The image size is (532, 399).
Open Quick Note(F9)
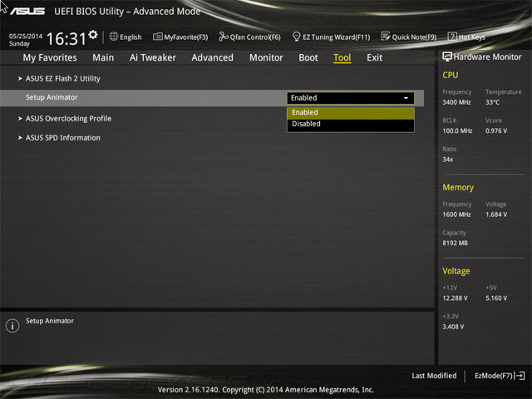tap(409, 37)
